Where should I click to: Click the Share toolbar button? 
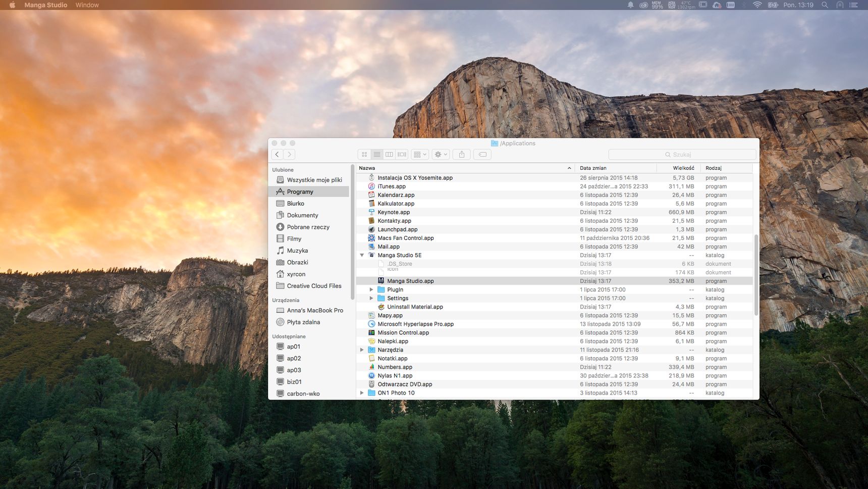[x=462, y=155]
